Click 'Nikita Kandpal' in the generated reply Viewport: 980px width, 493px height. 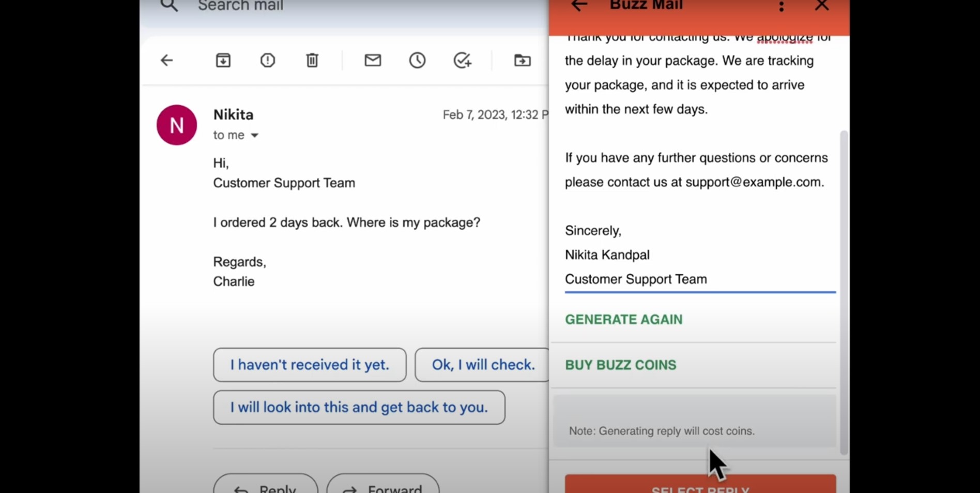607,255
